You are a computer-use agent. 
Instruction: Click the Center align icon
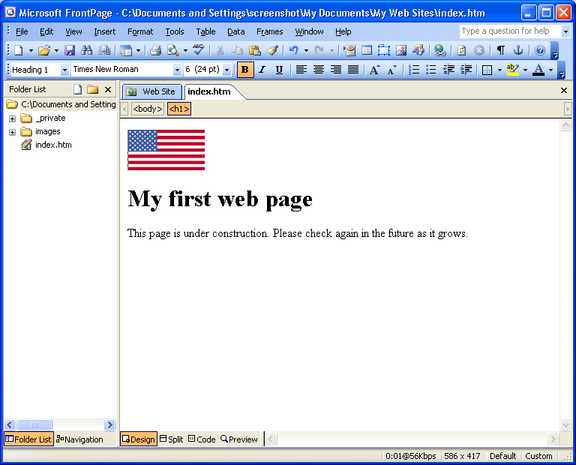click(x=318, y=69)
